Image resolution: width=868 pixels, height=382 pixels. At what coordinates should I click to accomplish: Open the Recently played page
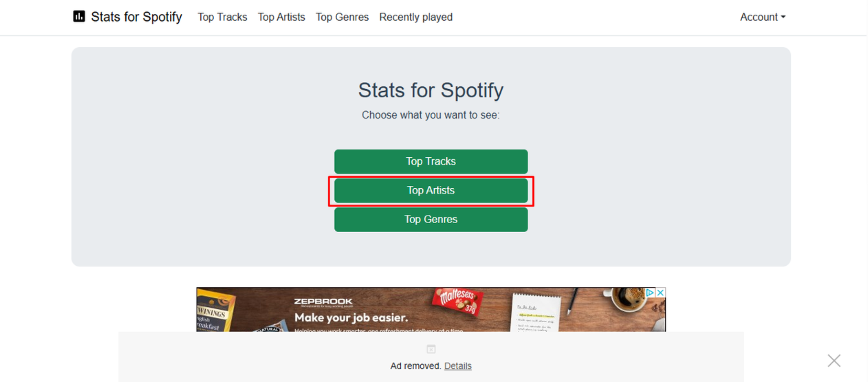(416, 17)
